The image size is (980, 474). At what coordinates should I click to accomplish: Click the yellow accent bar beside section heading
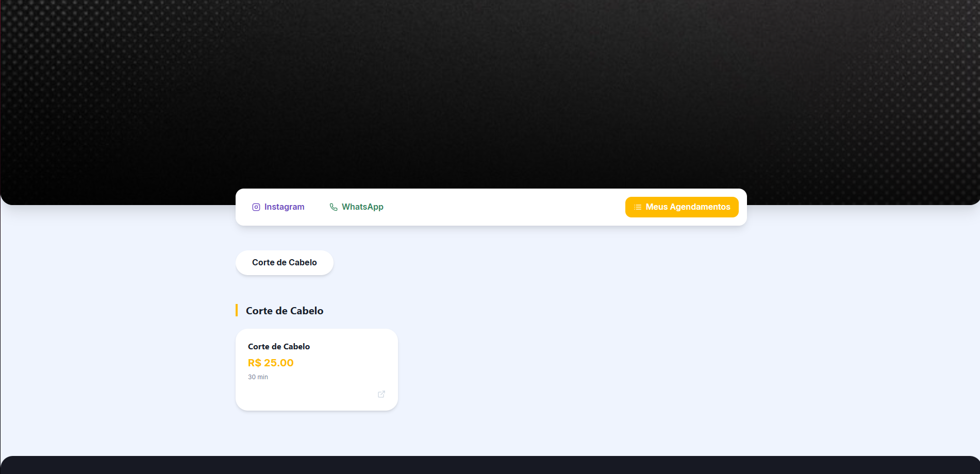tap(237, 310)
